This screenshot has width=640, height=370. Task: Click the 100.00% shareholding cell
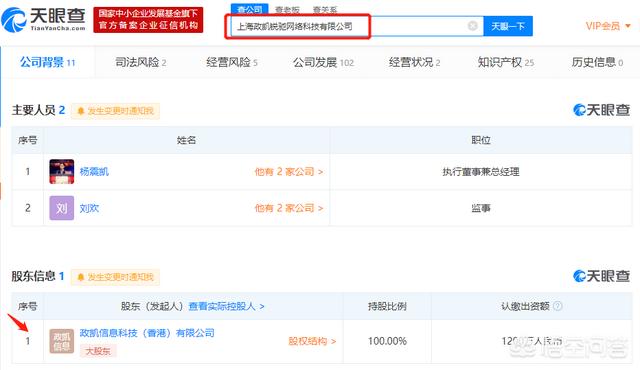coord(387,341)
